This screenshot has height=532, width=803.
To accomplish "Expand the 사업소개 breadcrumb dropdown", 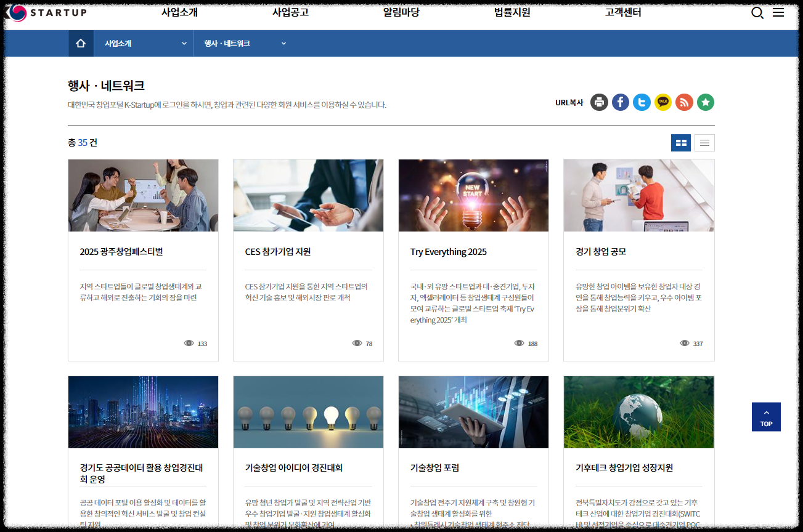I will [x=143, y=43].
